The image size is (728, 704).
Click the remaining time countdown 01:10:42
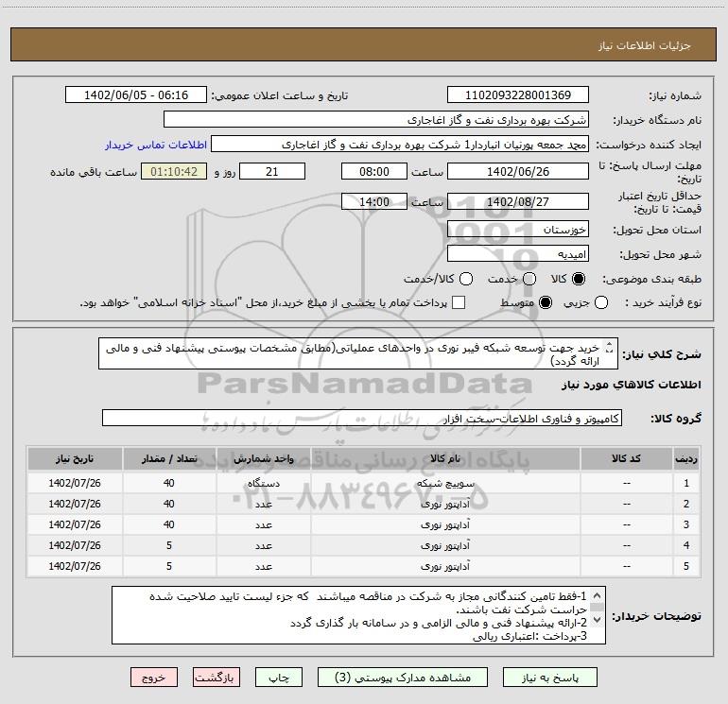point(174,171)
